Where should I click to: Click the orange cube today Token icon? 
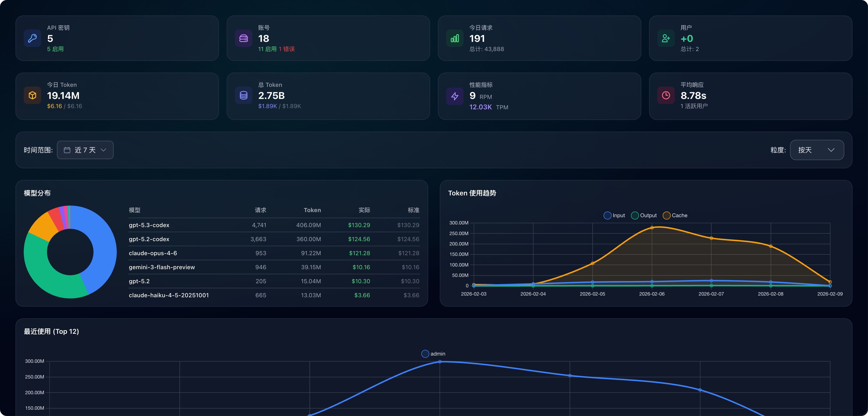(x=32, y=96)
